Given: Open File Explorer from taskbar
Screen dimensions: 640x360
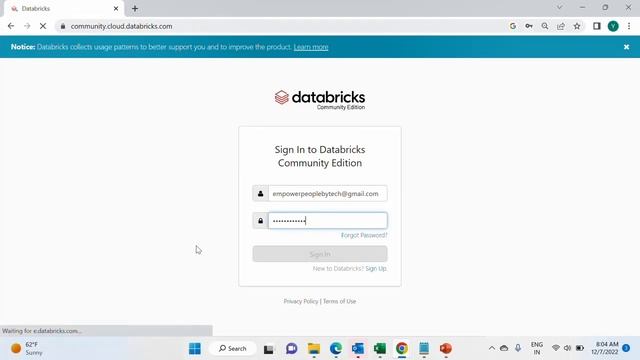Looking at the screenshot, I should [314, 349].
